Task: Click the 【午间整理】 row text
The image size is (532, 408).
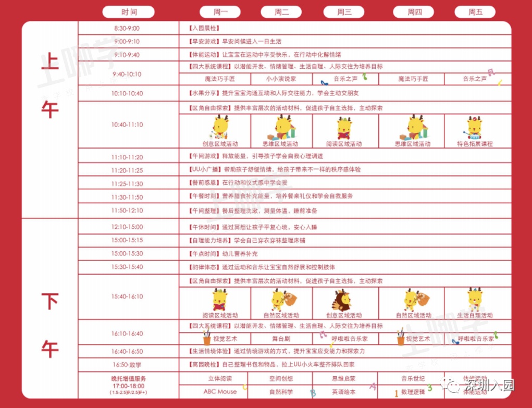Action: [253, 211]
